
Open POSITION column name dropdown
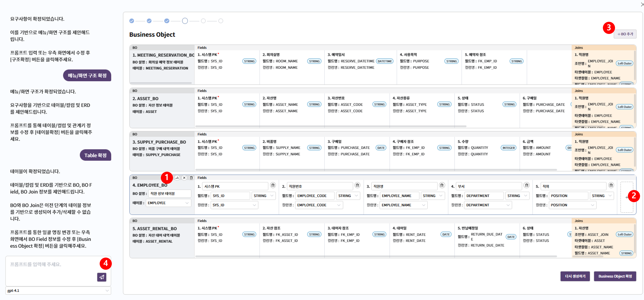(x=572, y=205)
